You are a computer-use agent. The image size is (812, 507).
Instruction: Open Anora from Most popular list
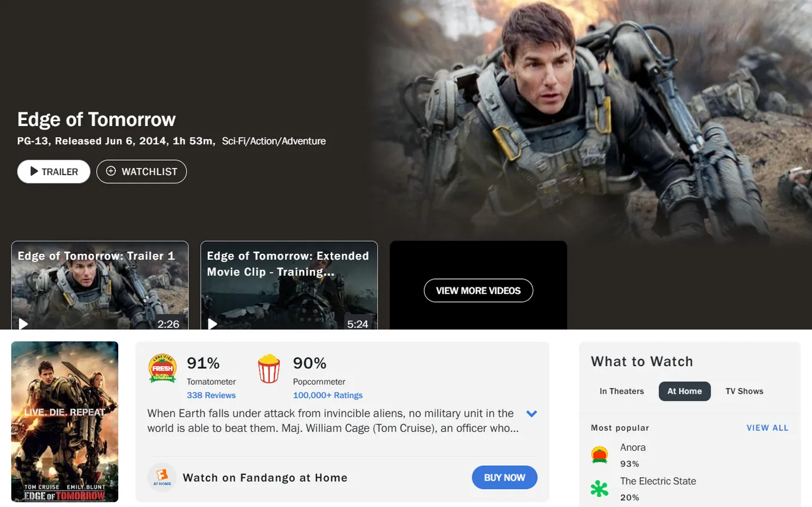(633, 447)
